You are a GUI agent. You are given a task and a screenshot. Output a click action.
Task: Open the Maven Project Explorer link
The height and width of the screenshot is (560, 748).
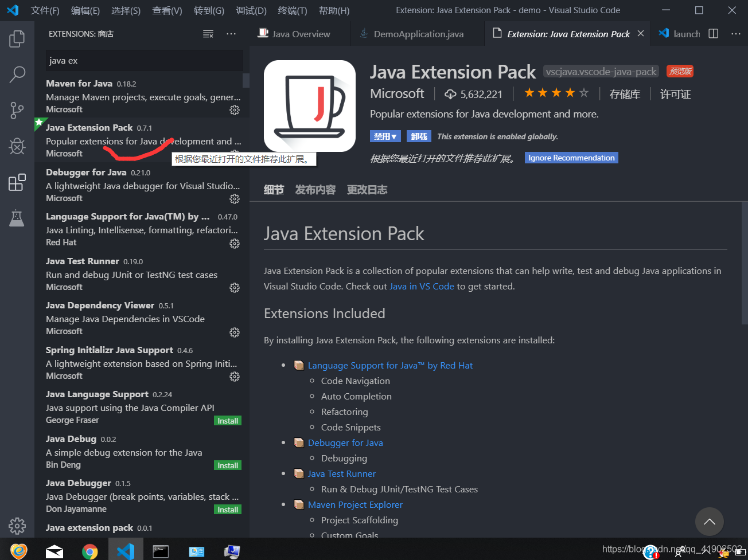355,504
